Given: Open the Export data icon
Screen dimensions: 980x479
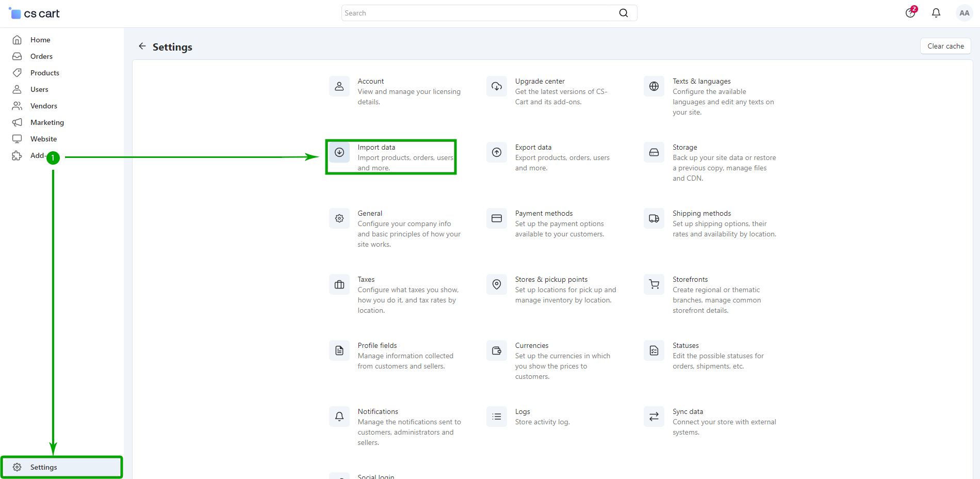Looking at the screenshot, I should 496,152.
